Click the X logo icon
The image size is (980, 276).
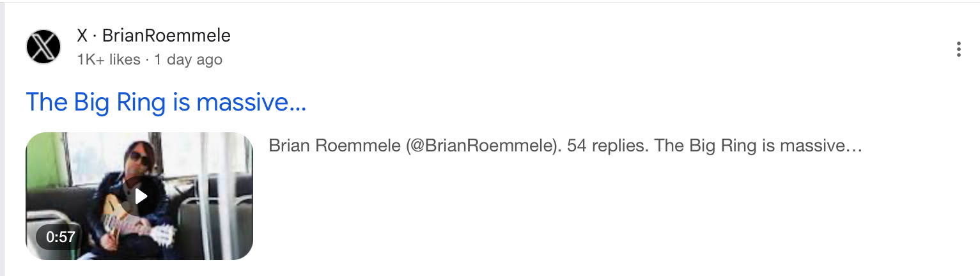pos(43,47)
